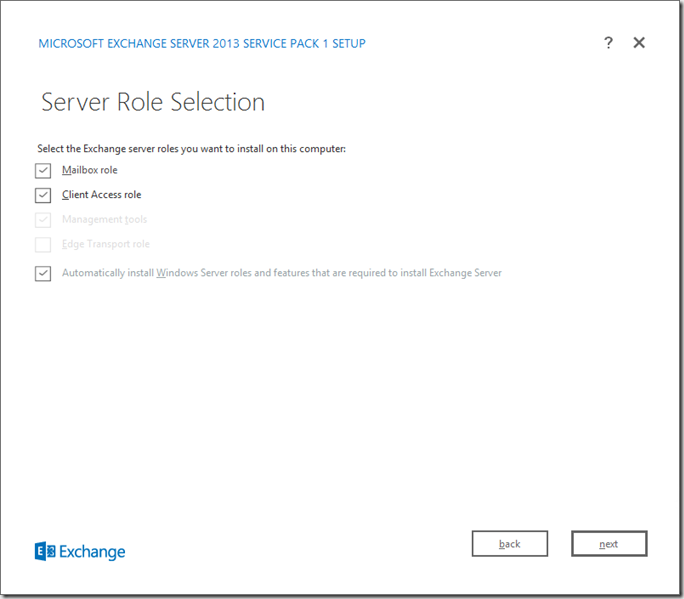Click the 'Edge Transport role' label text
This screenshot has width=684, height=599.
106,244
